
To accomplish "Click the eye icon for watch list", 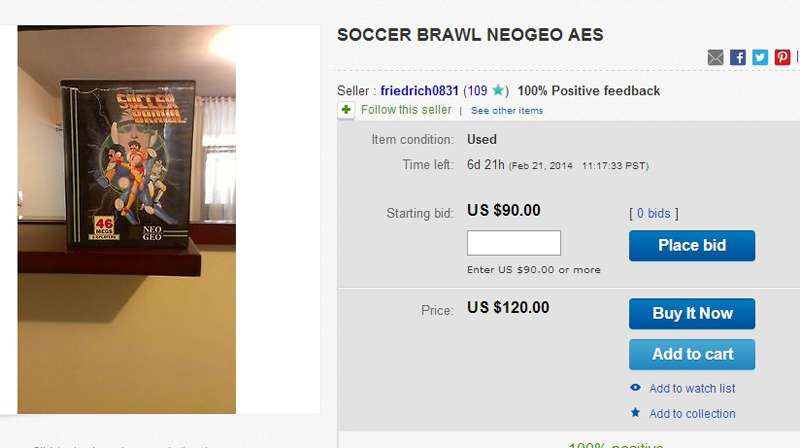I will (x=635, y=388).
